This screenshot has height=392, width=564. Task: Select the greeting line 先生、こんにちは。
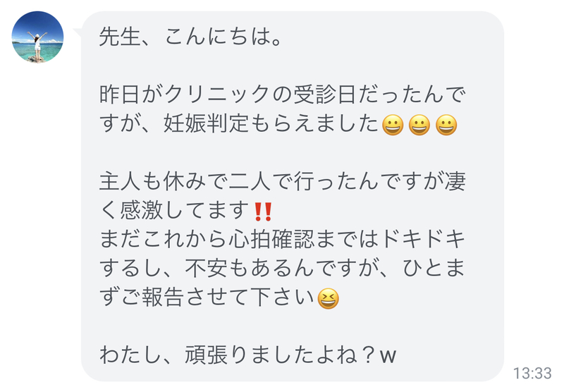tap(190, 37)
